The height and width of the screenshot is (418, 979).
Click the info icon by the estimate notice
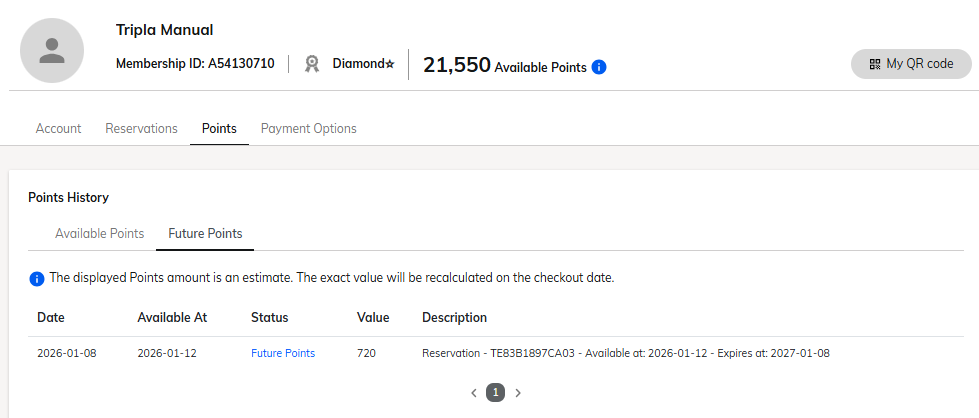click(37, 278)
